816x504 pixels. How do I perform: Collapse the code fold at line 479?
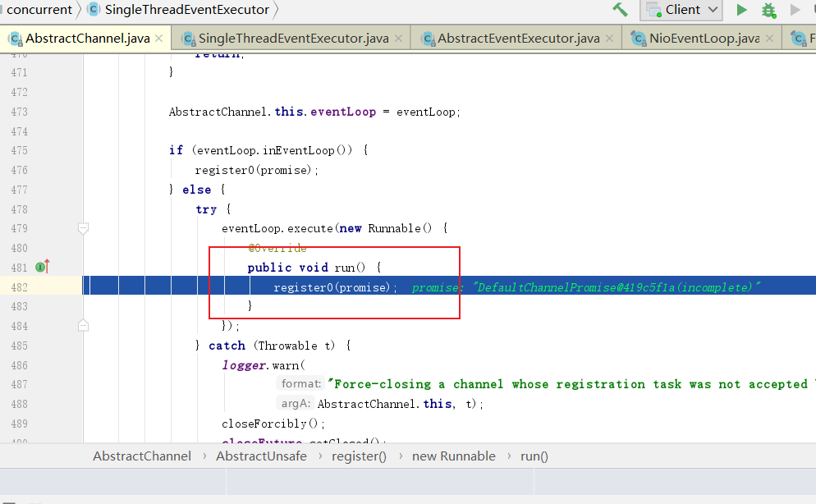click(x=83, y=228)
